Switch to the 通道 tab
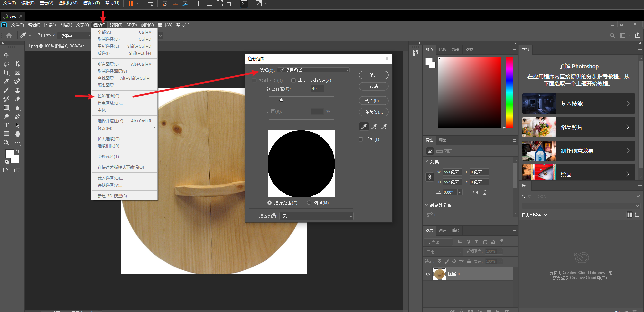 443,230
